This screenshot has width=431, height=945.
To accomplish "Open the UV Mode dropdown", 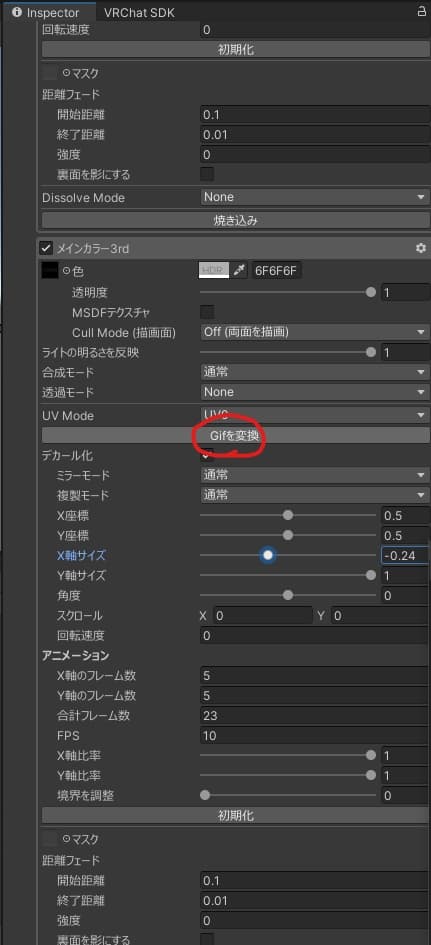I will coord(314,415).
